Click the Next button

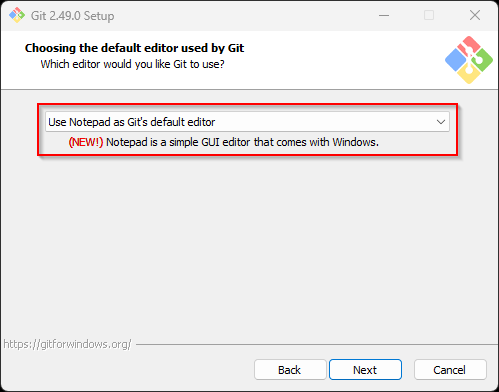[x=365, y=370]
